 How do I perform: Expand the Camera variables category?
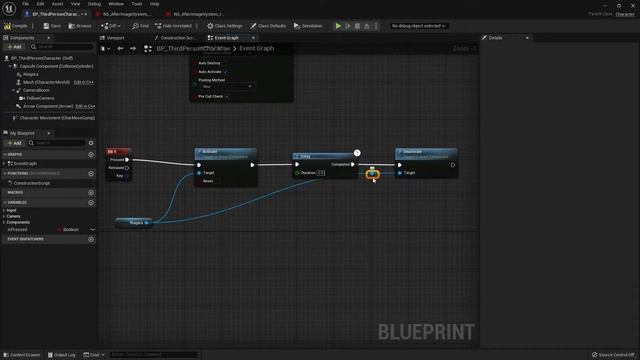[x=4, y=216]
